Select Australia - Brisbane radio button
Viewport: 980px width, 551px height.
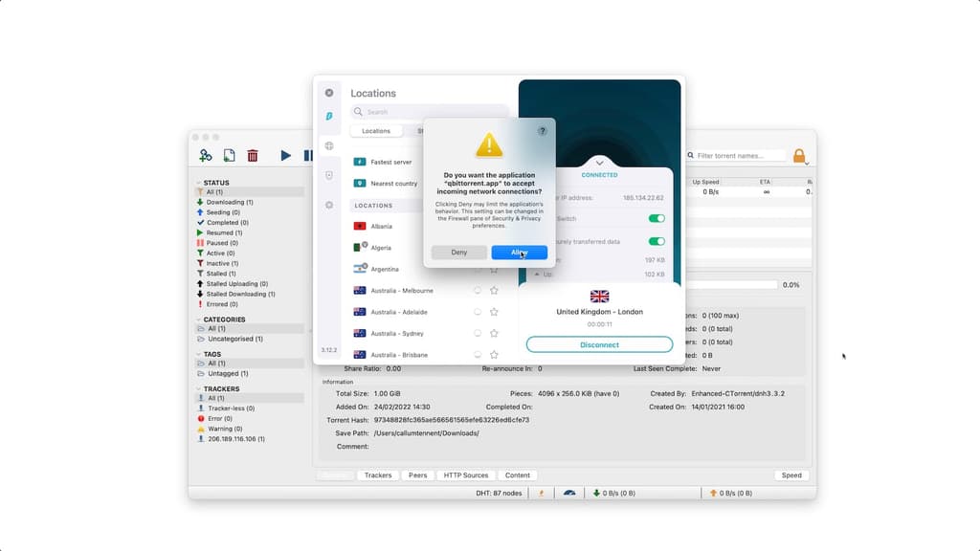coord(478,354)
